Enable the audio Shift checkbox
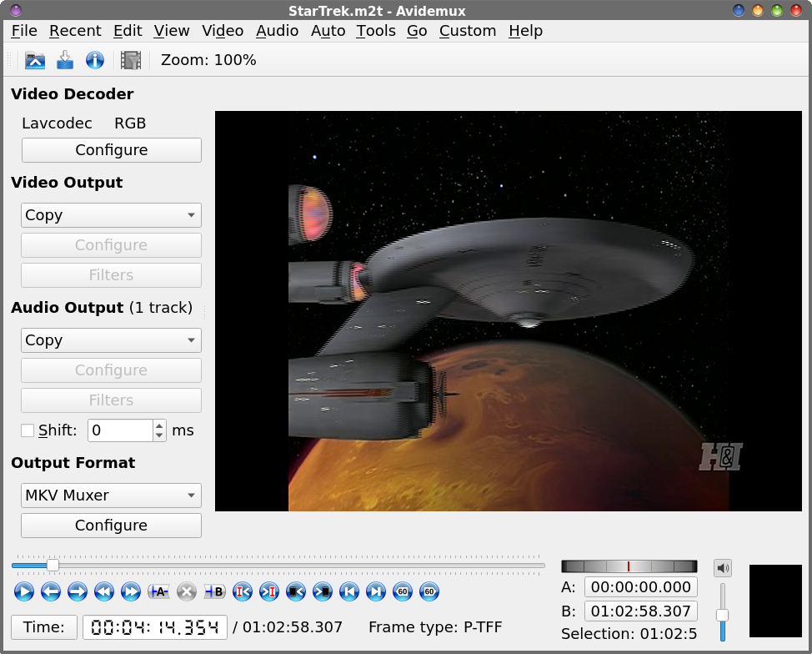This screenshot has width=812, height=654. click(28, 430)
